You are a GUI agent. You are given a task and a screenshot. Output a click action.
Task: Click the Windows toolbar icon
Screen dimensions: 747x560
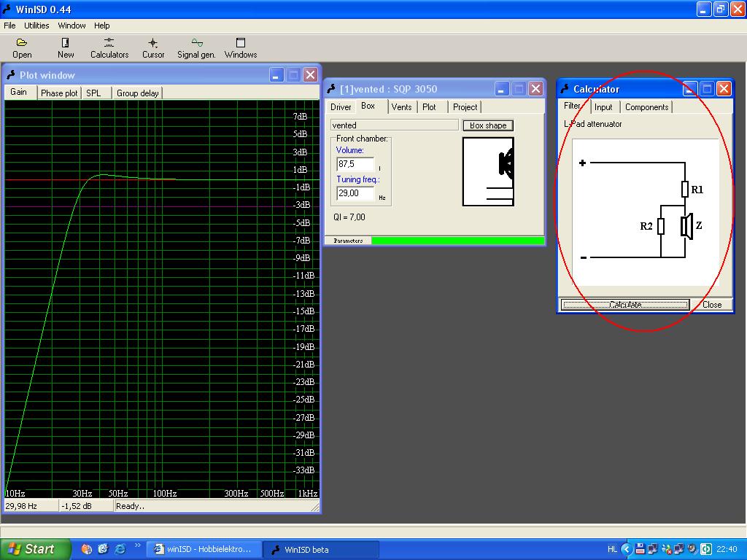[241, 48]
